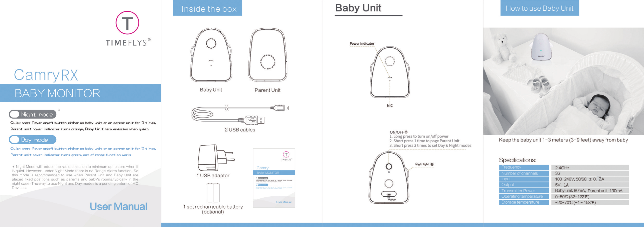Click the 'Night light' label

point(422,164)
